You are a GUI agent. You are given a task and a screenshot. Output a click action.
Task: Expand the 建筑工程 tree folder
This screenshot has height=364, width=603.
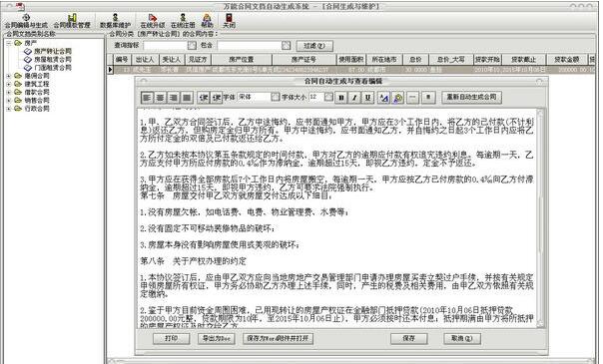click(8, 84)
